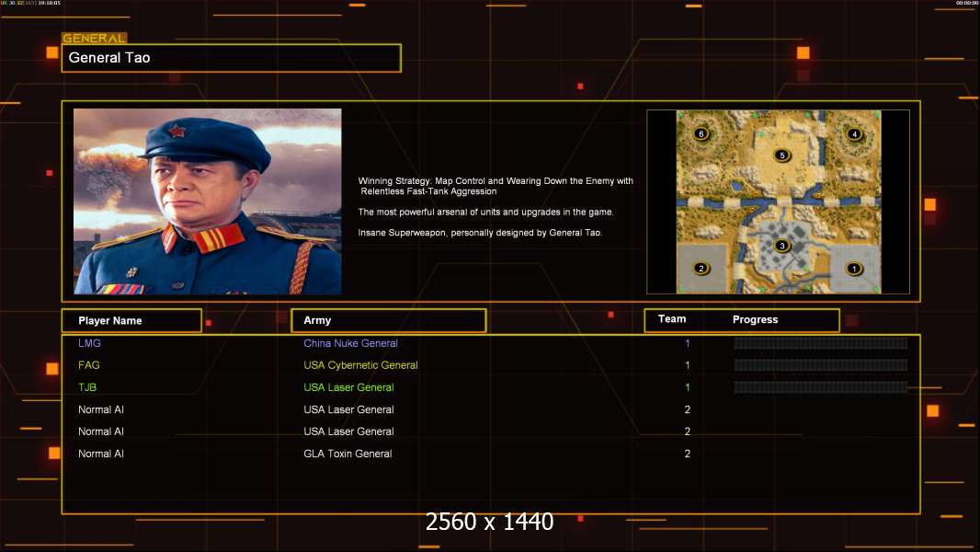Image resolution: width=980 pixels, height=552 pixels.
Task: Click the Team column header
Action: click(x=672, y=319)
